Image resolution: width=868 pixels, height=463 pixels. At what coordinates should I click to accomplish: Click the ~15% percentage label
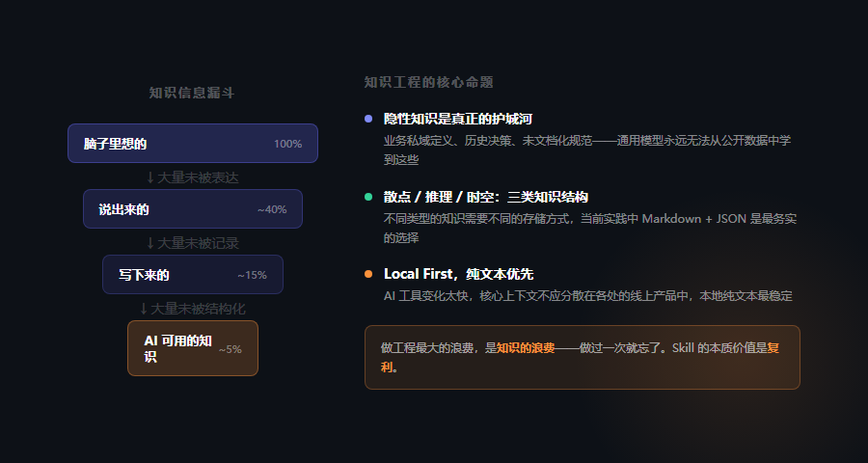[253, 275]
